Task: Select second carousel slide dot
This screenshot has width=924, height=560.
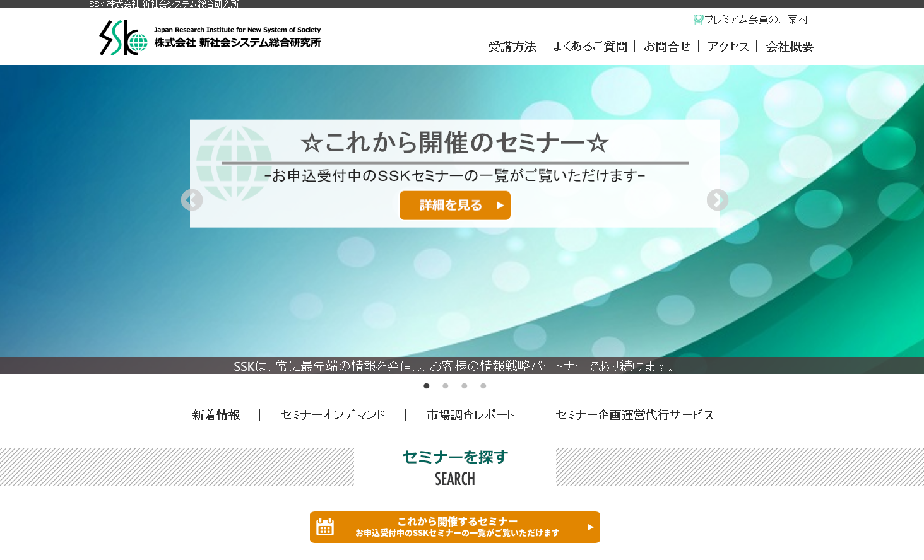Action: point(446,386)
